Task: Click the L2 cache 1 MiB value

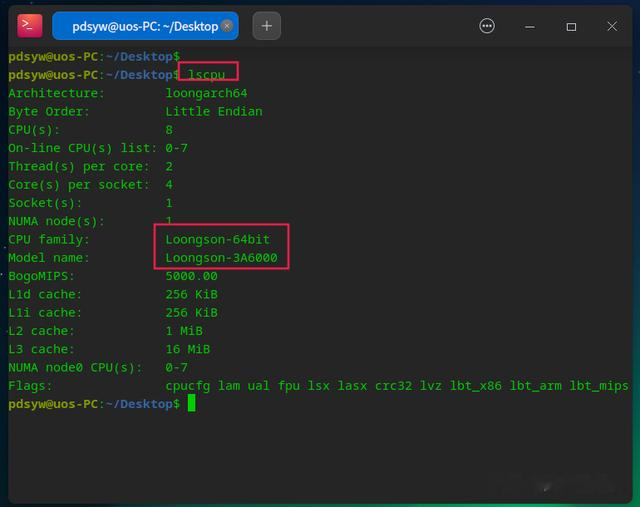Action: (184, 331)
